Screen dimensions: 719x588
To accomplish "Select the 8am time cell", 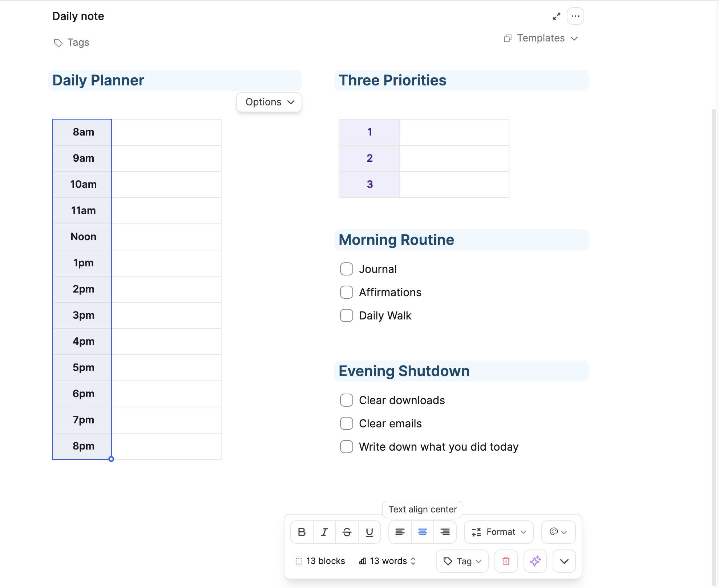I will point(82,132).
